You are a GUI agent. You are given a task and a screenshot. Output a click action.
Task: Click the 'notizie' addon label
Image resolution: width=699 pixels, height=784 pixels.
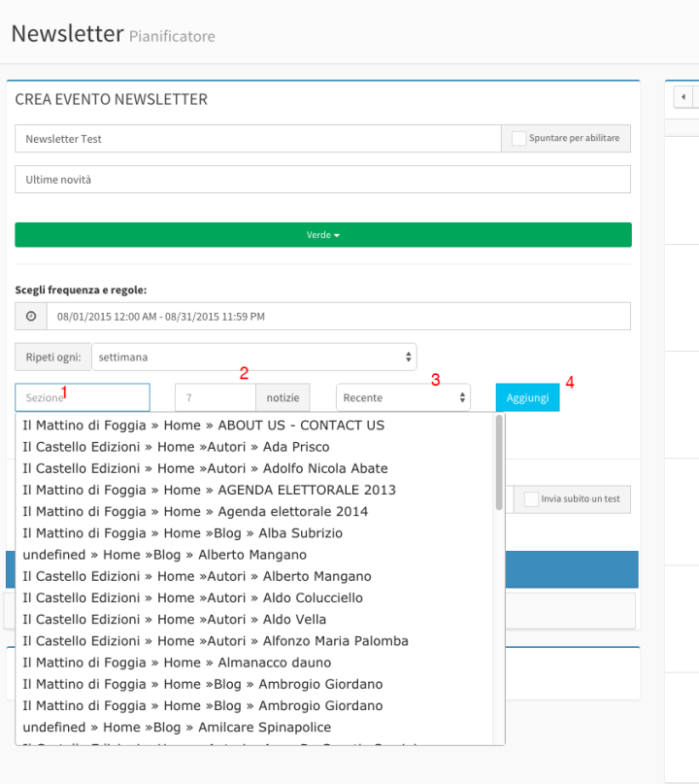tap(283, 397)
